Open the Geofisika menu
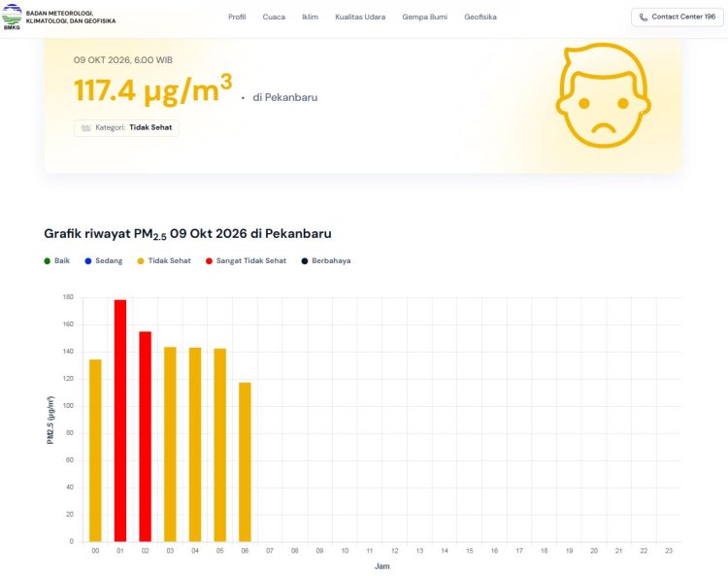 pos(480,17)
